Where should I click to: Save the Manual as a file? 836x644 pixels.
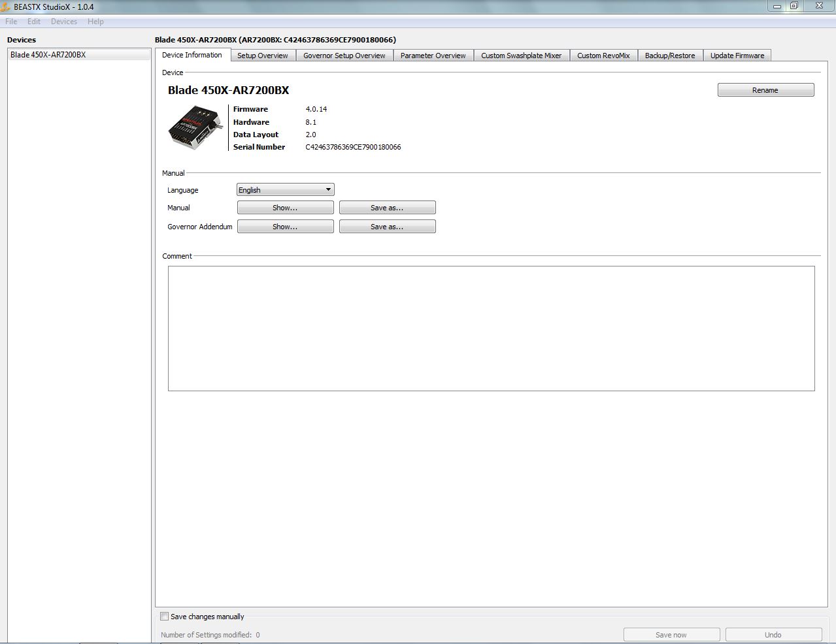point(387,208)
